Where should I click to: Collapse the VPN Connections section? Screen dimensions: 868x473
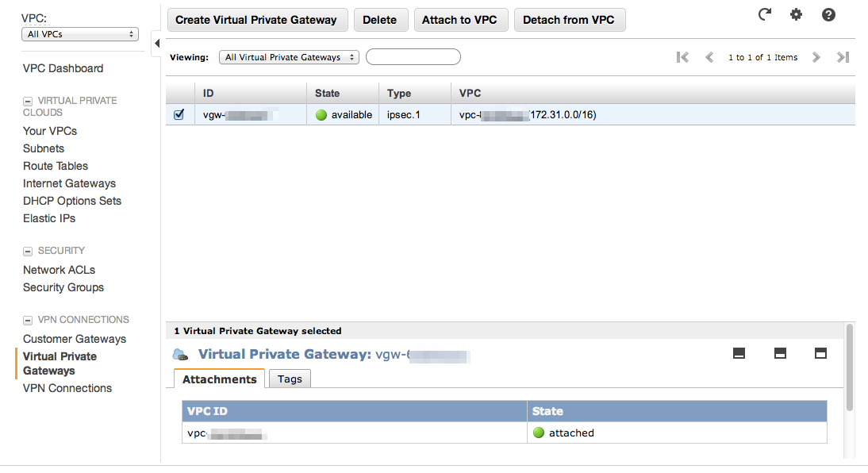[x=28, y=321]
